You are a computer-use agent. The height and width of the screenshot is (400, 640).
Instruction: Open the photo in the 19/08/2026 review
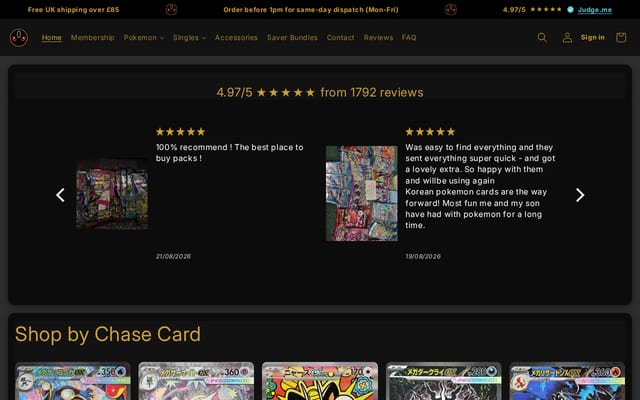pos(362,193)
